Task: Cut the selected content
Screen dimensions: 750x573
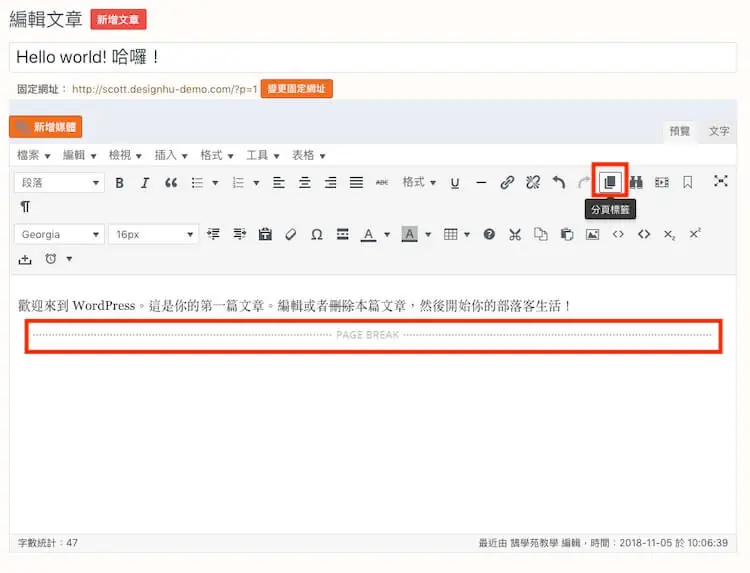Action: click(515, 234)
